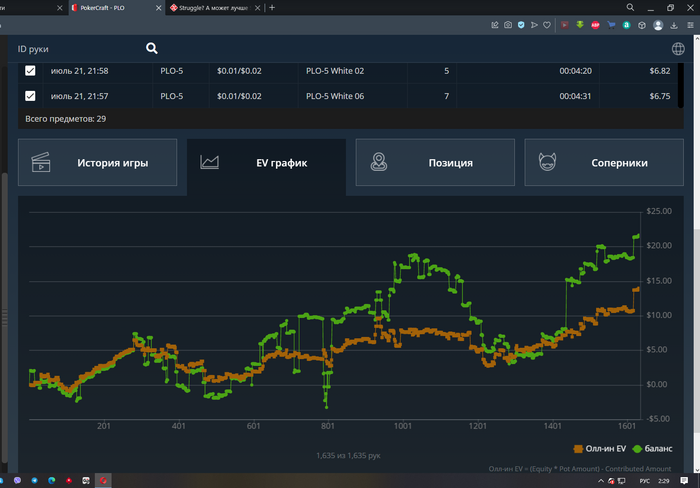The image size is (700, 488).
Task: Toggle the баланс legend series
Action: click(x=657, y=449)
